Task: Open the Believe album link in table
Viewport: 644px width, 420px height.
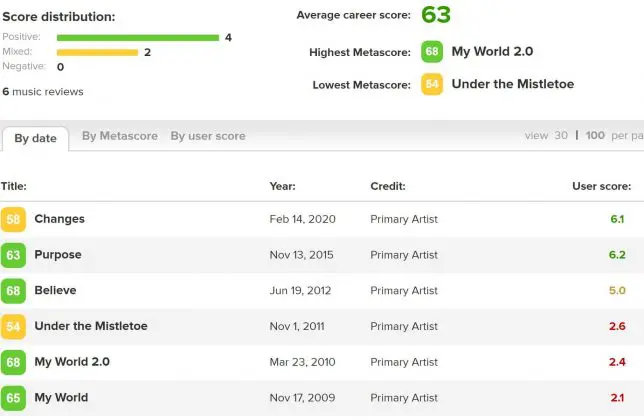Action: (55, 291)
